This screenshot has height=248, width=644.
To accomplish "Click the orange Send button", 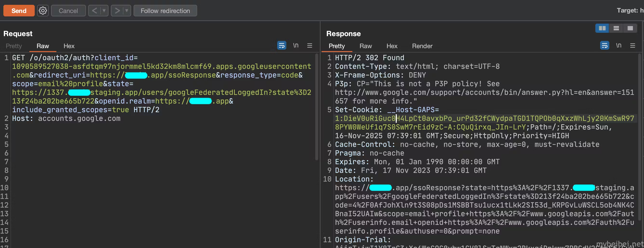I will click(x=19, y=11).
